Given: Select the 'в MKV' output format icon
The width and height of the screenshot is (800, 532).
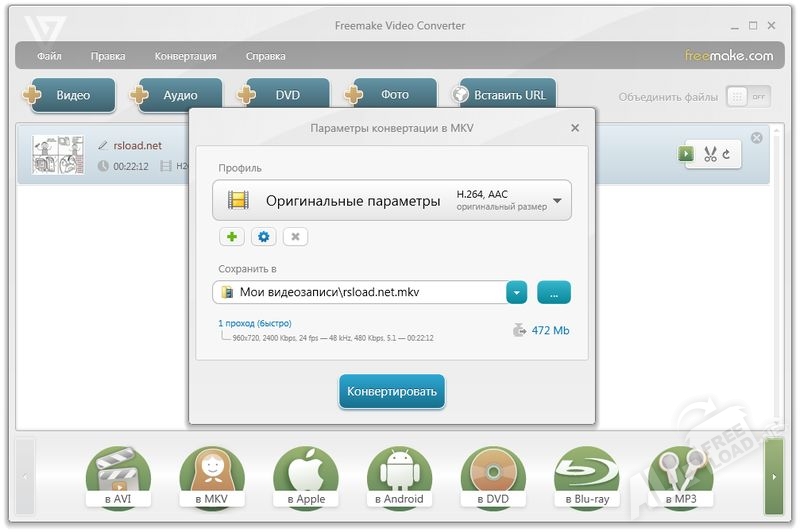Looking at the screenshot, I should [x=212, y=476].
